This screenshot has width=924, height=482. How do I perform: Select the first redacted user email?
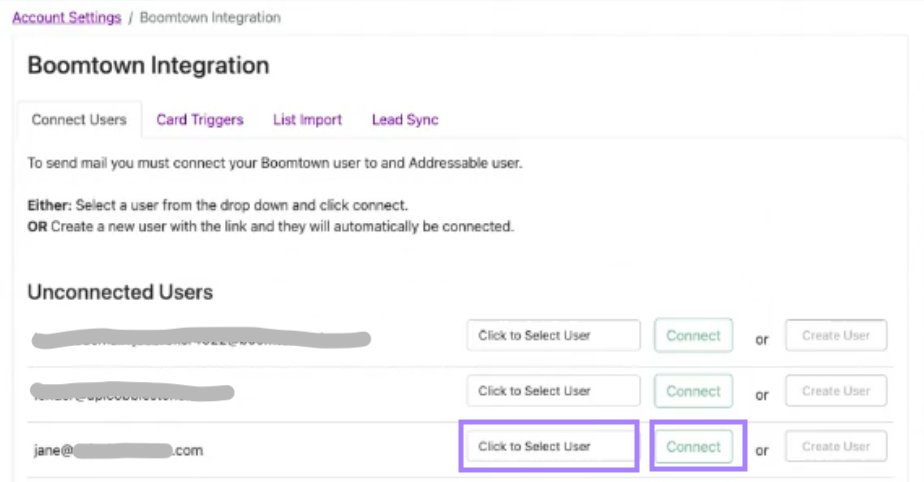200,340
